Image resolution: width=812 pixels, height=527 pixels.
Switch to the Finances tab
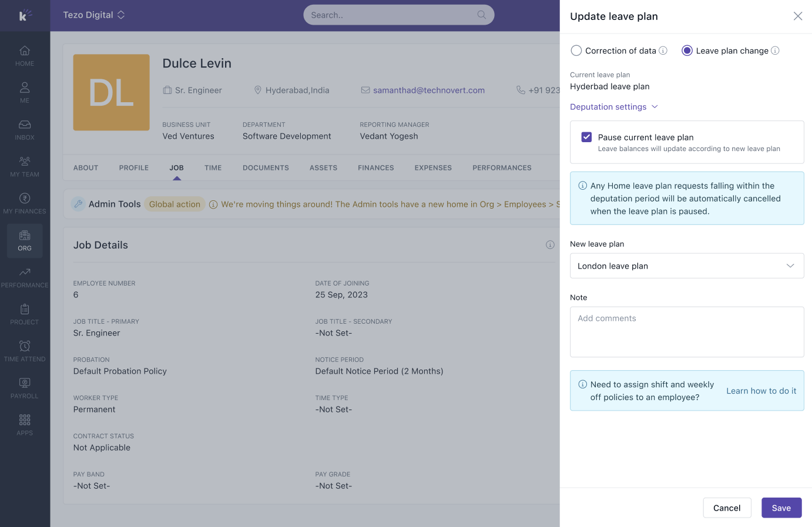375,168
